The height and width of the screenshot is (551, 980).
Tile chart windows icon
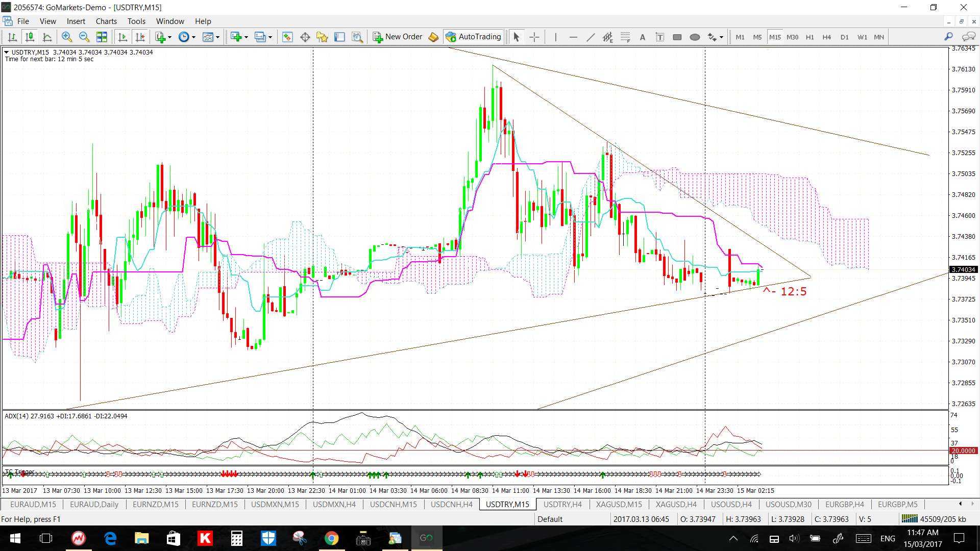click(x=102, y=37)
